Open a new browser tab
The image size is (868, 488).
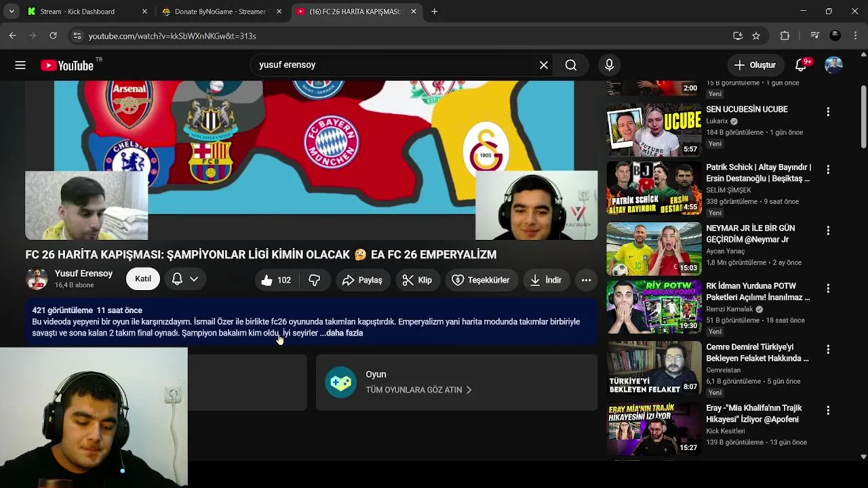point(434,12)
